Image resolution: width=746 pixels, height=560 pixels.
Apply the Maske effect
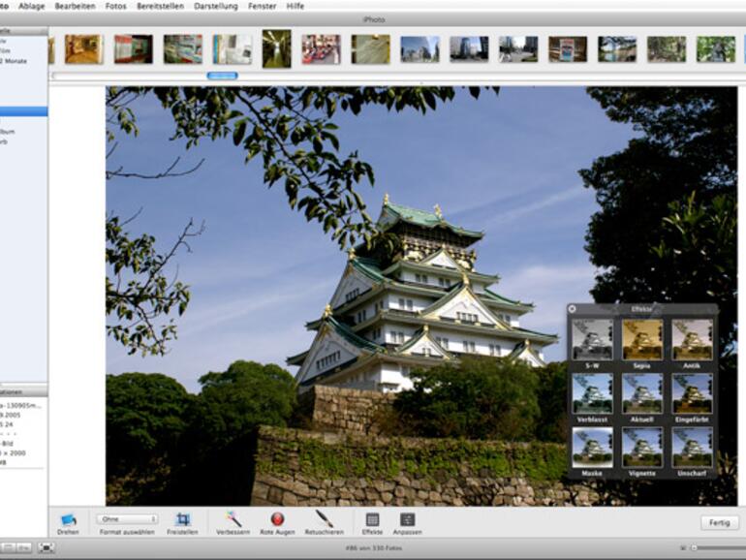point(592,448)
